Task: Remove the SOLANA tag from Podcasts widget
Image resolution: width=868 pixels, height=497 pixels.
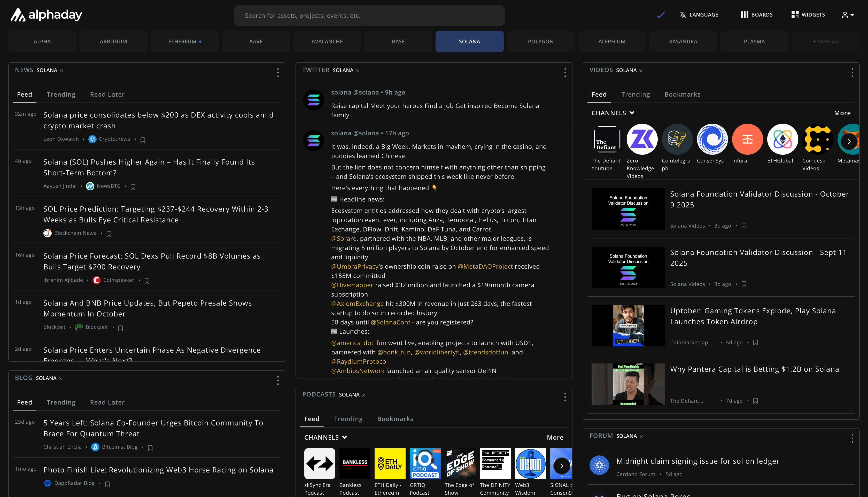Action: [x=364, y=395]
